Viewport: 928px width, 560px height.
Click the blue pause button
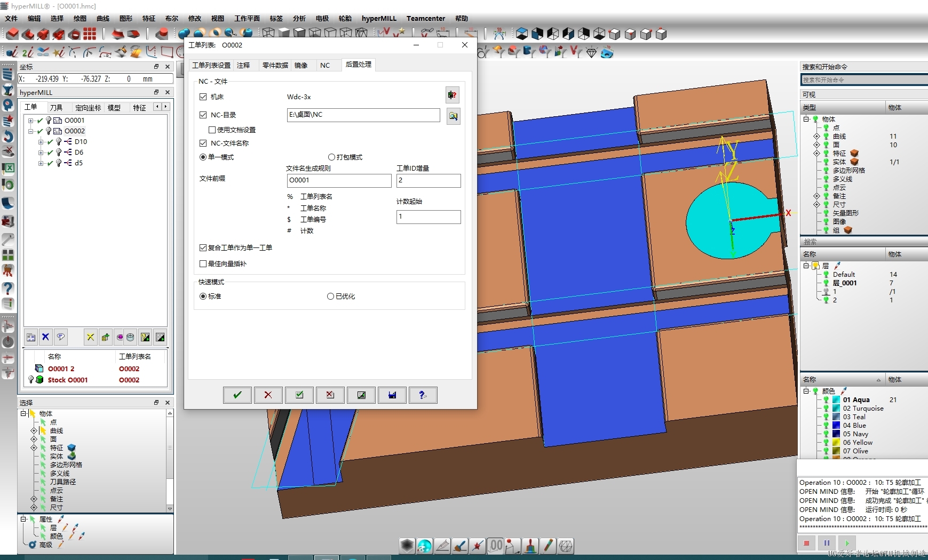point(827,543)
